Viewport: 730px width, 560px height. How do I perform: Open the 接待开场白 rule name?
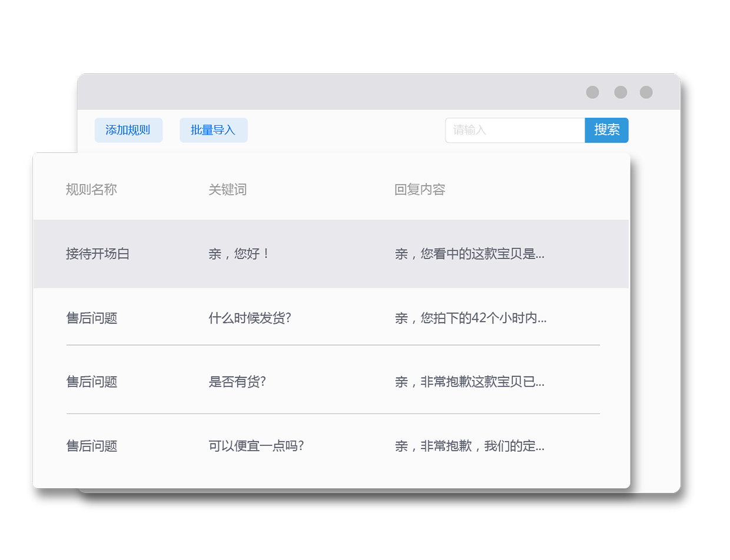click(x=98, y=254)
